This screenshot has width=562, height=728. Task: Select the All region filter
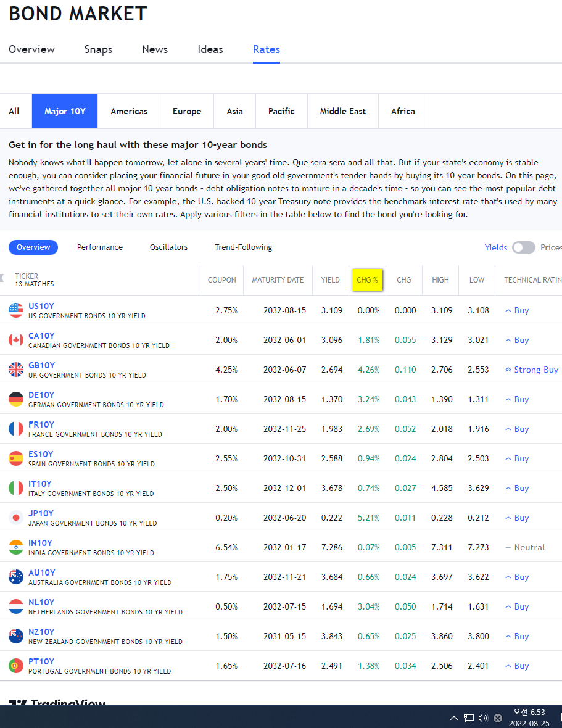(14, 111)
